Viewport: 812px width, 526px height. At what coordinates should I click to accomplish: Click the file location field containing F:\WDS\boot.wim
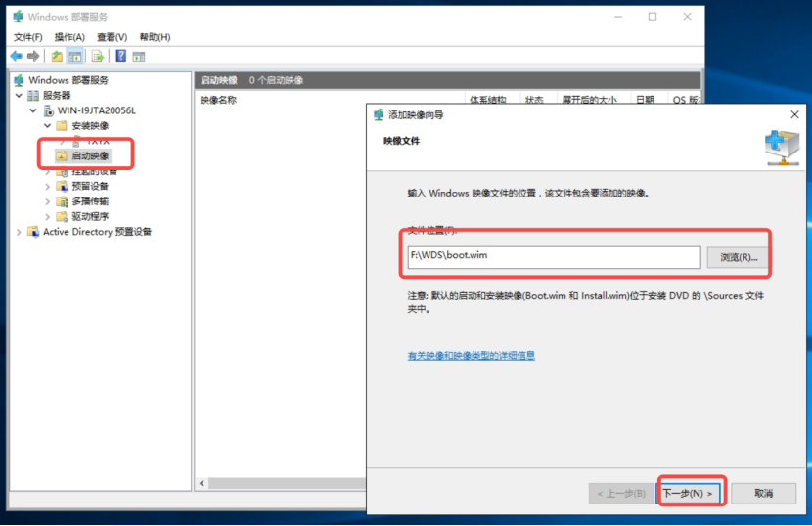coord(554,257)
